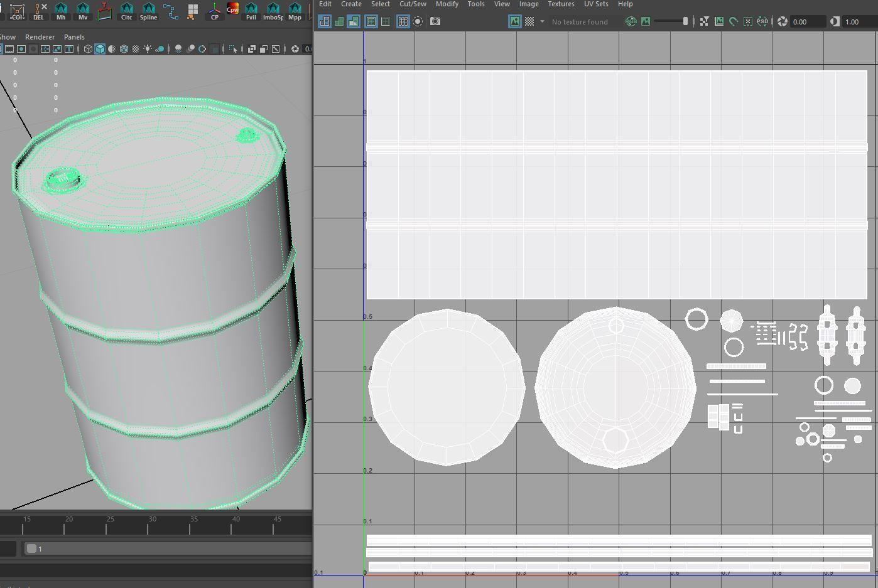Viewport: 878px width, 588px height.
Task: Click the UV texture editor baking icon
Action: click(x=747, y=21)
